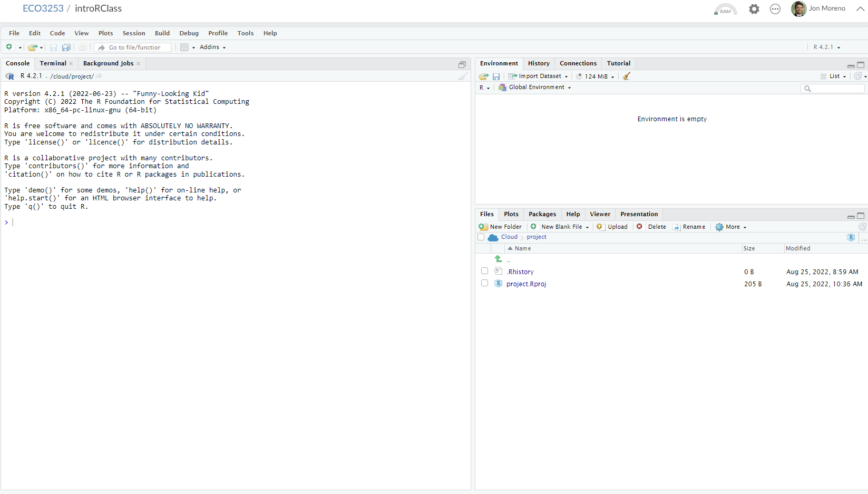
Task: Open the project.Rproj file link
Action: tap(526, 284)
